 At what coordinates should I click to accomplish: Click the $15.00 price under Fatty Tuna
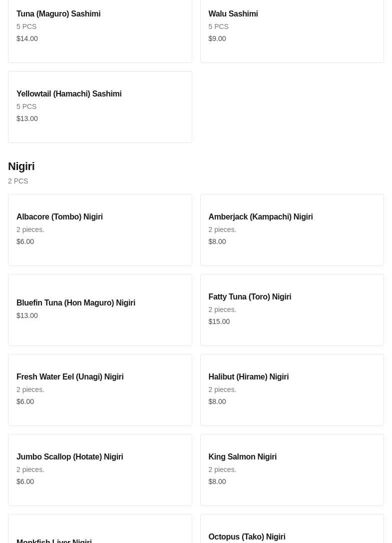click(x=219, y=321)
